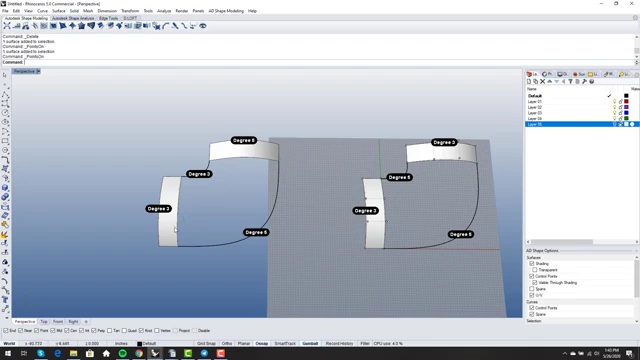
Task: Toggle Grid Snap in the status bar
Action: pyautogui.click(x=206, y=344)
